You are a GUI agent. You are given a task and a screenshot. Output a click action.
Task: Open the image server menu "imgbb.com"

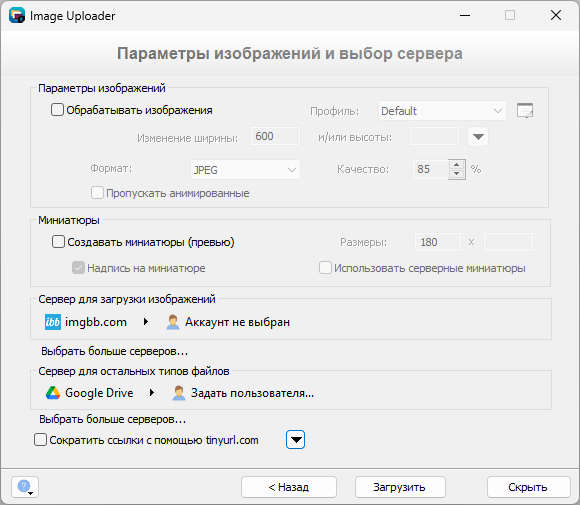[96, 322]
